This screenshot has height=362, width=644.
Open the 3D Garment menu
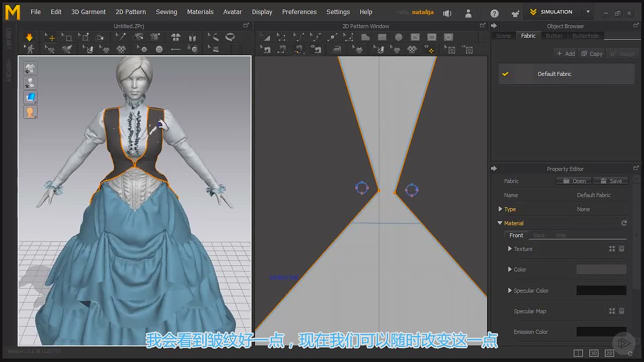89,12
